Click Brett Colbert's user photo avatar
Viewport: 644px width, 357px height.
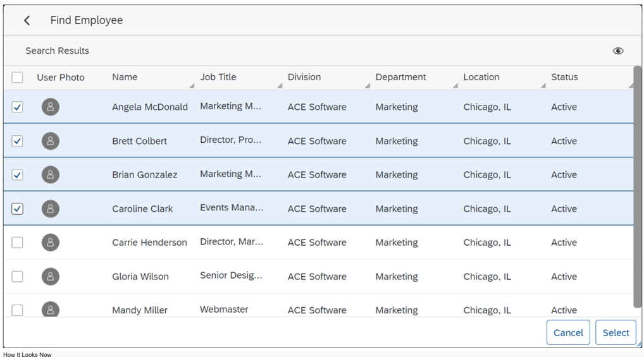[x=51, y=141]
